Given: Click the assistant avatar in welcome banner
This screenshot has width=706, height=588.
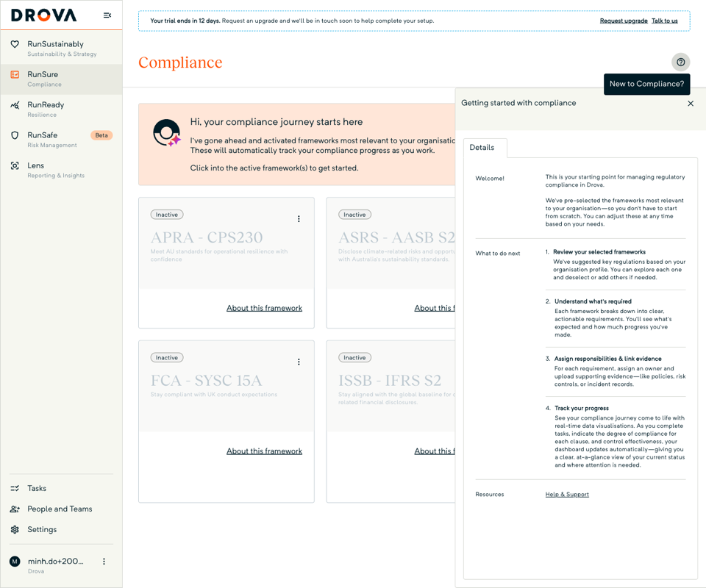Looking at the screenshot, I should (x=167, y=133).
